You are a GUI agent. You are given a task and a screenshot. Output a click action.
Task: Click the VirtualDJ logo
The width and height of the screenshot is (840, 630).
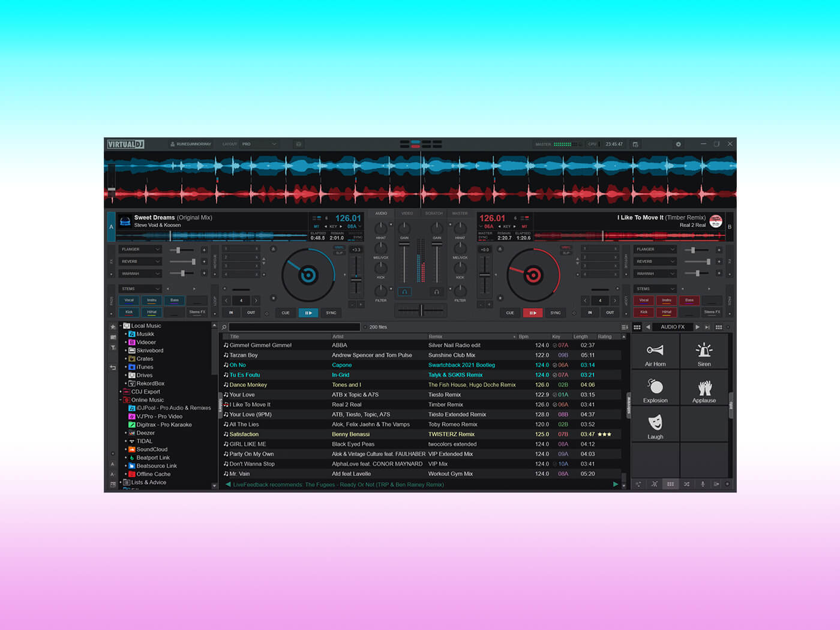click(x=125, y=144)
